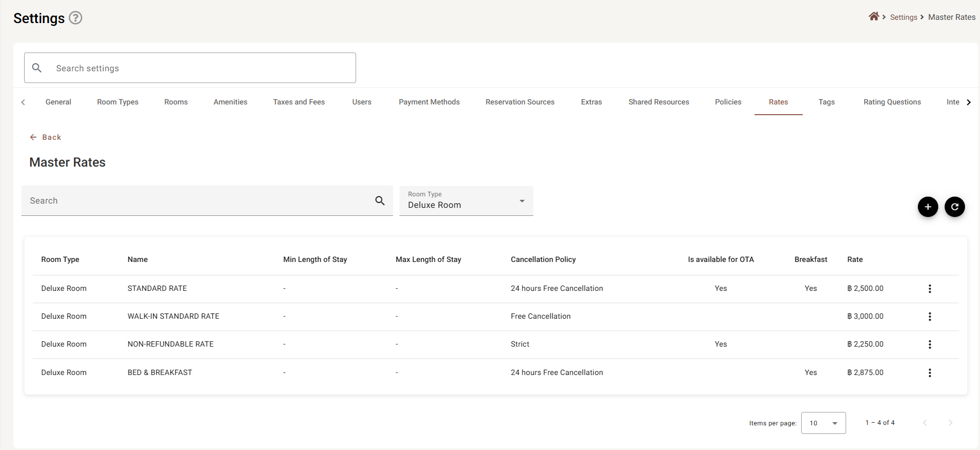This screenshot has height=450, width=980.
Task: Open actions menu for WALK-IN STANDARD RATE row
Action: point(930,317)
